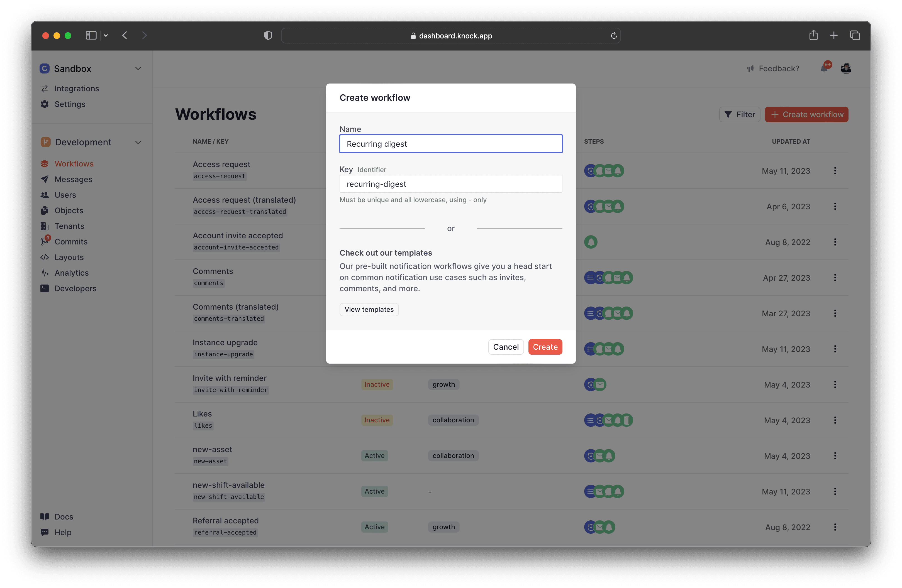
Task: Click the View templates button
Action: [x=369, y=309]
